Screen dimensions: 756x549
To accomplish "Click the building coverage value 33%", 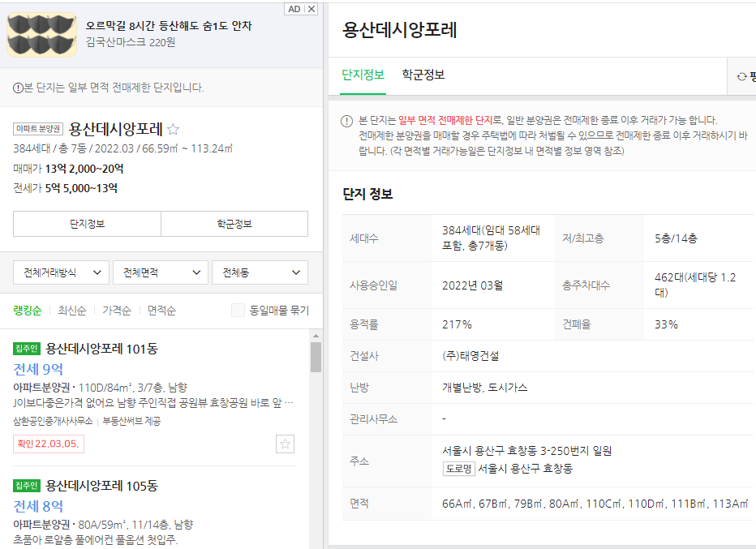I will pyautogui.click(x=666, y=324).
